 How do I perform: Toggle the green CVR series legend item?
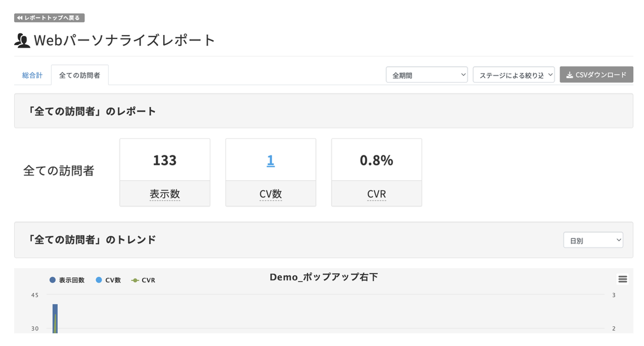click(x=144, y=280)
